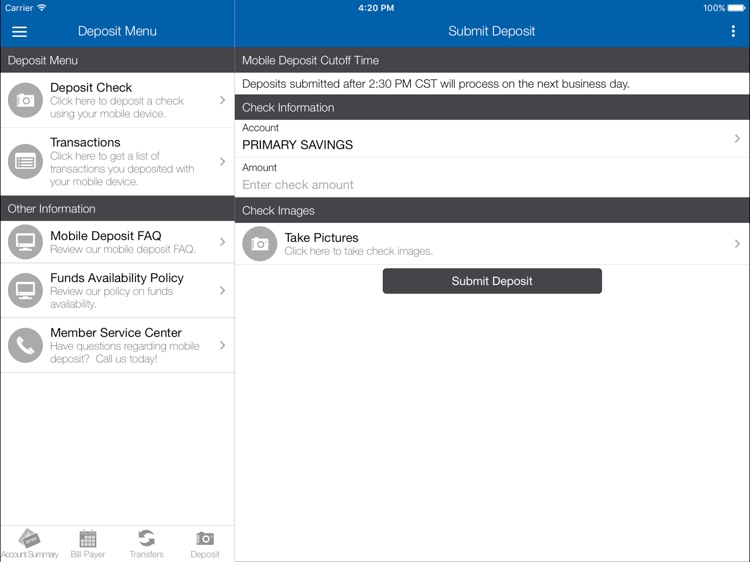Switch to the Deposit tab
The width and height of the screenshot is (750, 562).
pyautogui.click(x=205, y=544)
